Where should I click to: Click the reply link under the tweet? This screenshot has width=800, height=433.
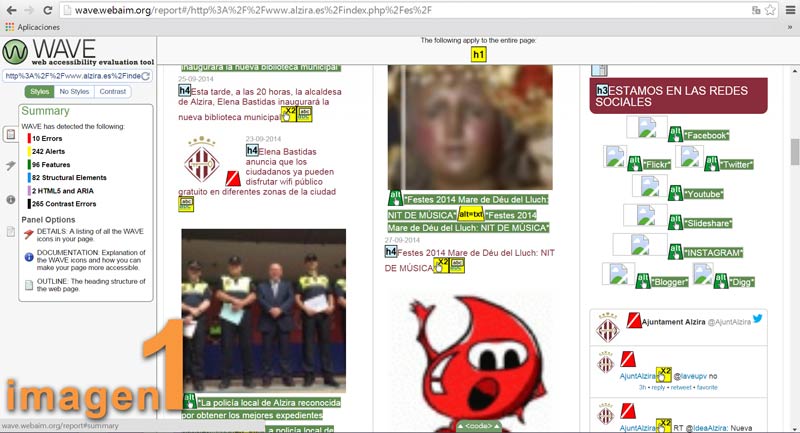point(658,388)
